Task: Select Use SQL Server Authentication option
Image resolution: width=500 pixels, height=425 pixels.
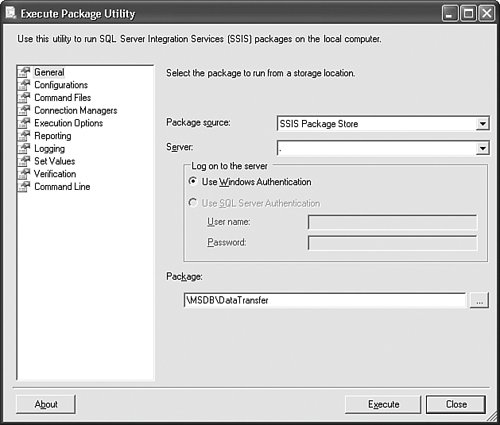Action: pos(193,203)
